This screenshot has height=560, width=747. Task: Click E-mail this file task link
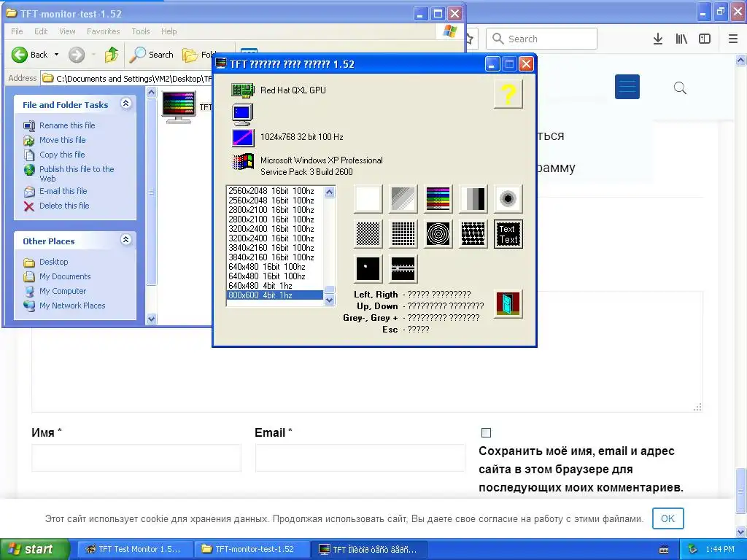63,191
